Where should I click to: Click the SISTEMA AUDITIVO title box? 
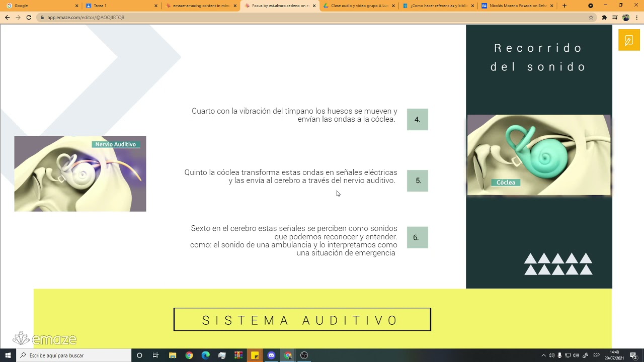pos(302,320)
